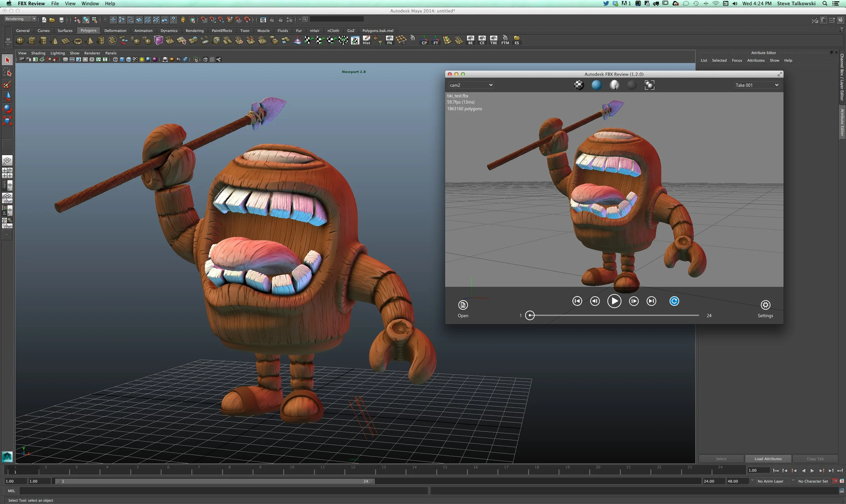This screenshot has width=846, height=504.
Task: Toggle loop playback in FBX Review
Action: pyautogui.click(x=674, y=301)
